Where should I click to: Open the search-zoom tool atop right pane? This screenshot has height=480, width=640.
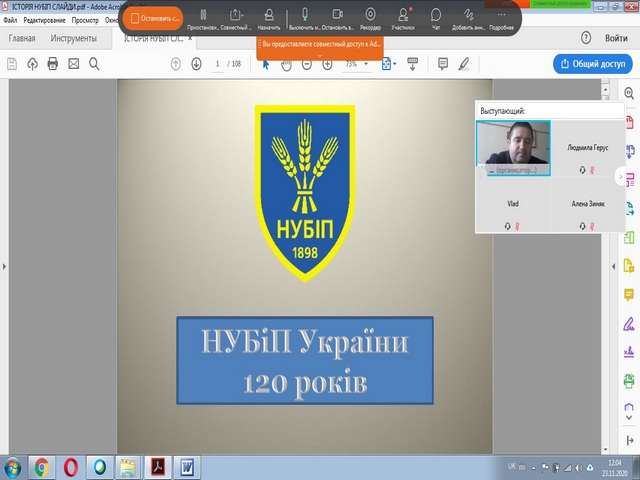tap(629, 93)
